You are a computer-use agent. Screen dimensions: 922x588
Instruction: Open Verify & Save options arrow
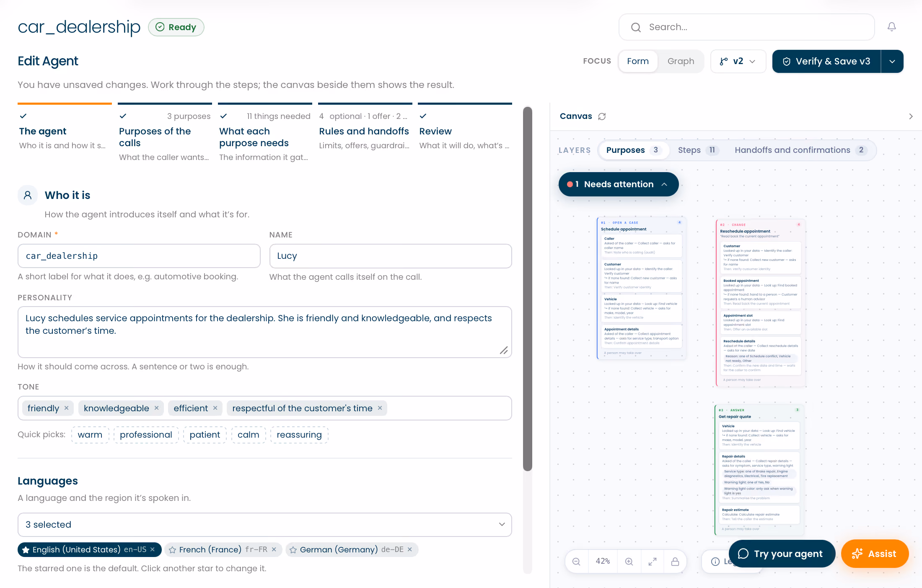(x=892, y=61)
